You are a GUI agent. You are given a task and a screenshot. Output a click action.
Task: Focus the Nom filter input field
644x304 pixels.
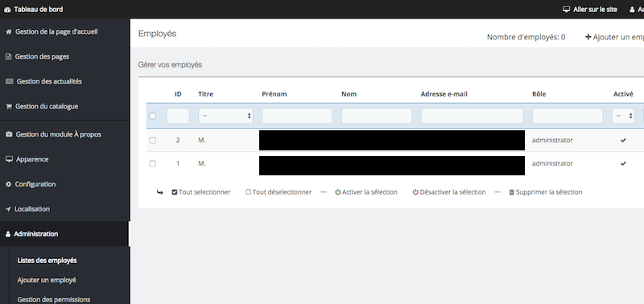coord(377,116)
